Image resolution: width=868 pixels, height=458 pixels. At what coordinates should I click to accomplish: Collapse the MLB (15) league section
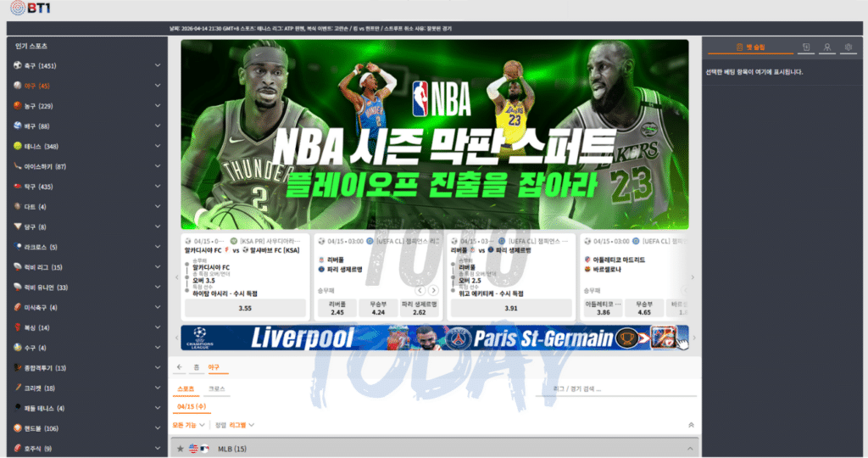(x=690, y=449)
